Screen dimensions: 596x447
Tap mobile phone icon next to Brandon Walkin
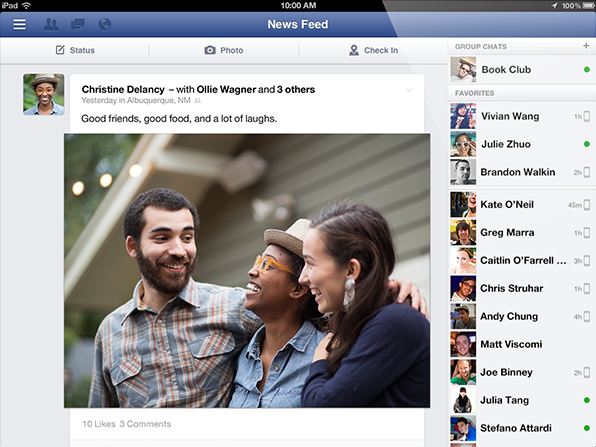click(587, 172)
